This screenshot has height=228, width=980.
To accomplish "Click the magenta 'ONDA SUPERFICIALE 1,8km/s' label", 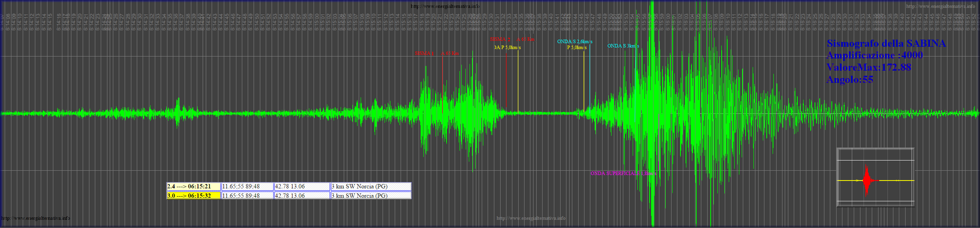I will [623, 173].
